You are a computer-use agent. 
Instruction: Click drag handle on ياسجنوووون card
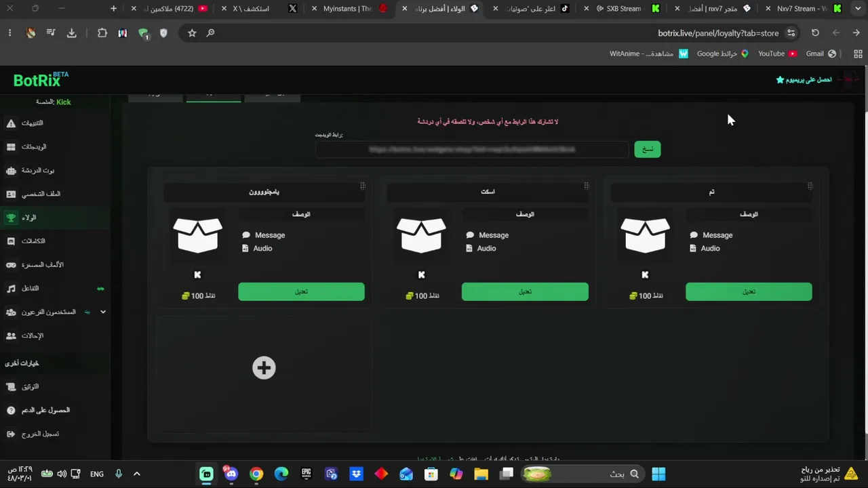click(x=362, y=186)
